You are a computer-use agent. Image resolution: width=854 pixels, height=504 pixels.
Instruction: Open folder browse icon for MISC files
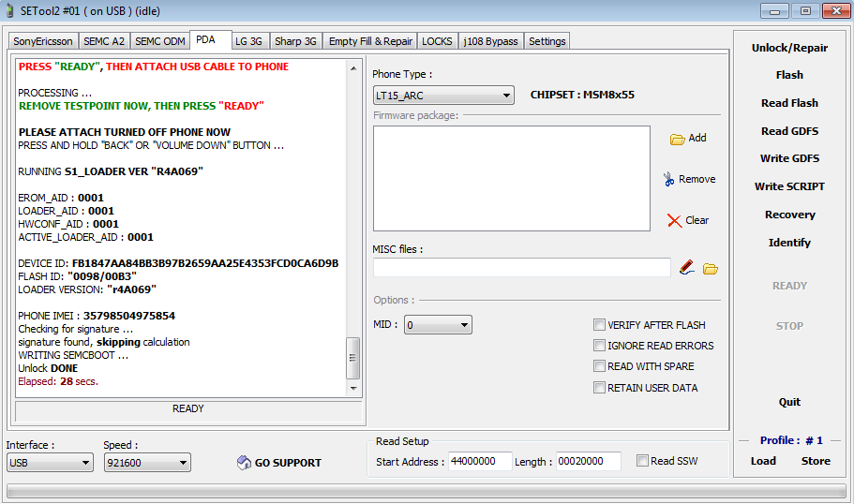(x=711, y=269)
